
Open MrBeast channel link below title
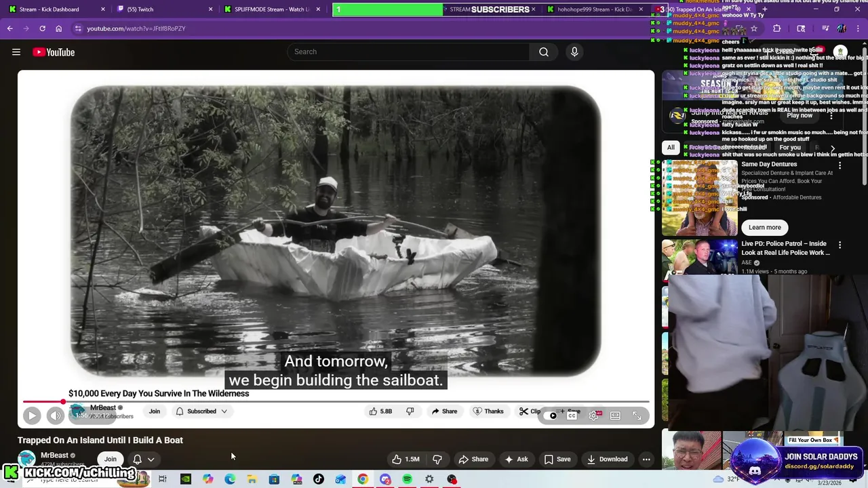[x=54, y=455]
